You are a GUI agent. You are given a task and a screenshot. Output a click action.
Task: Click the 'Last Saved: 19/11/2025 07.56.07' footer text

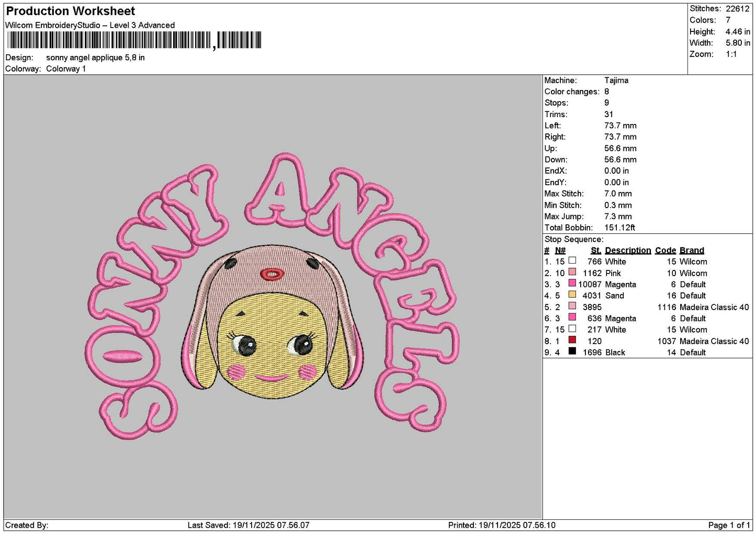pyautogui.click(x=249, y=525)
